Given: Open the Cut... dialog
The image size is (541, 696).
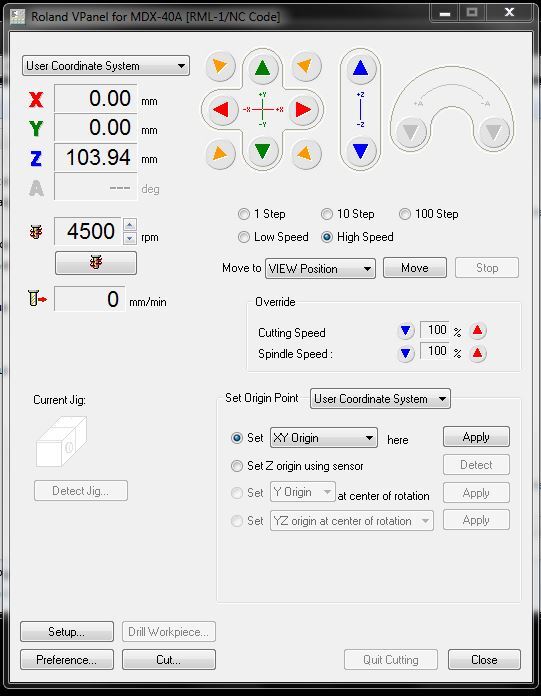Looking at the screenshot, I should [169, 660].
